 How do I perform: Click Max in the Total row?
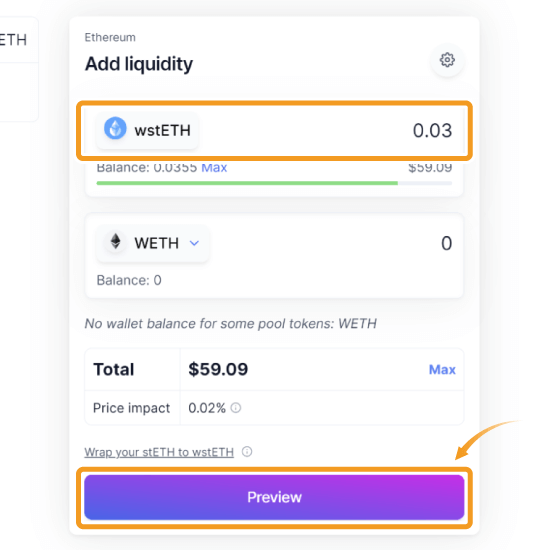[442, 369]
